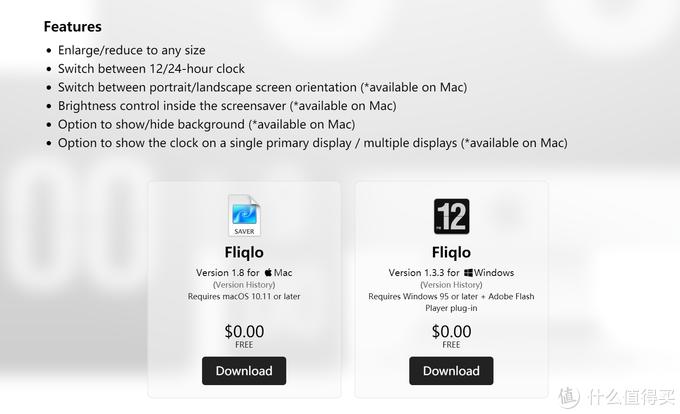Click the Requires macOS 10.11 text

click(244, 297)
